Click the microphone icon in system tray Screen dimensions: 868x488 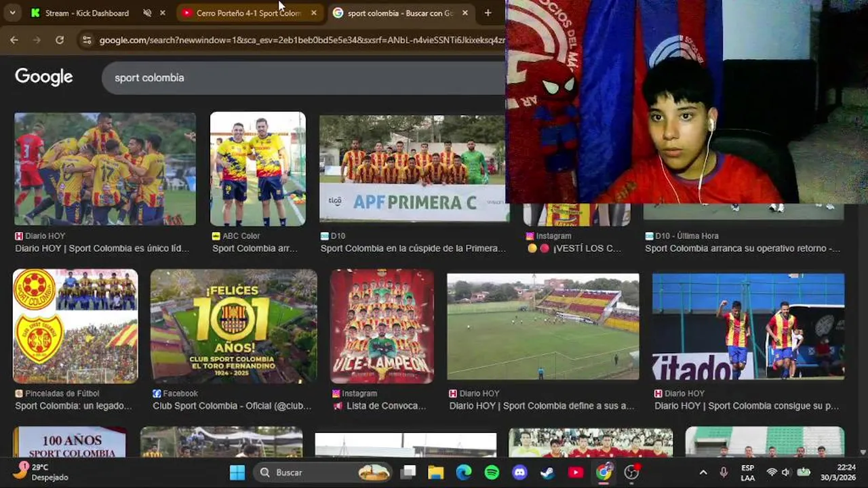[724, 472]
